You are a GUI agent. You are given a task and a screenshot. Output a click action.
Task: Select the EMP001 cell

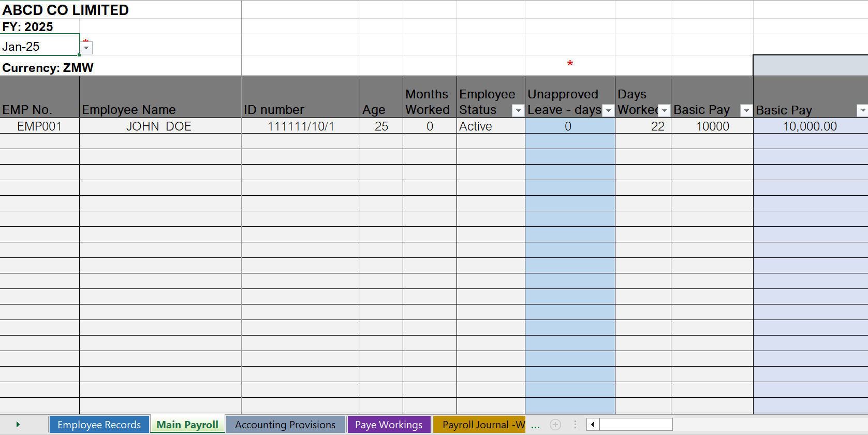[x=39, y=126]
